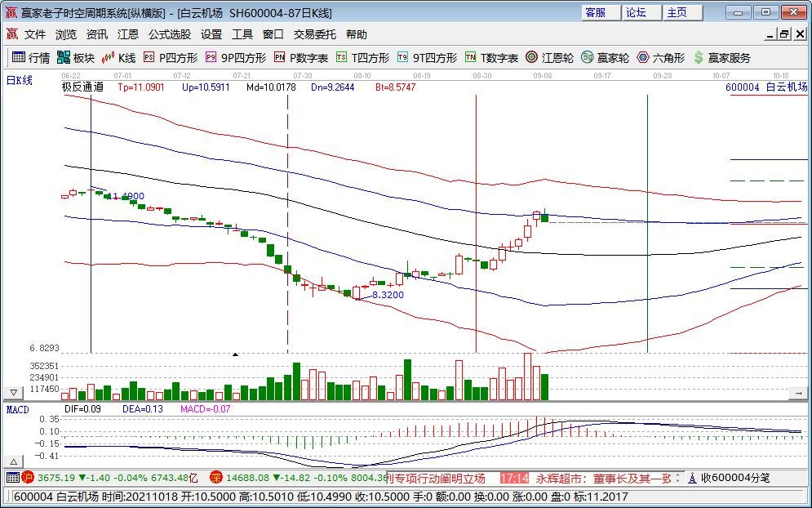This screenshot has width=812, height=508.
Task: Click the DEA=0.13 reading
Action: tap(143, 409)
